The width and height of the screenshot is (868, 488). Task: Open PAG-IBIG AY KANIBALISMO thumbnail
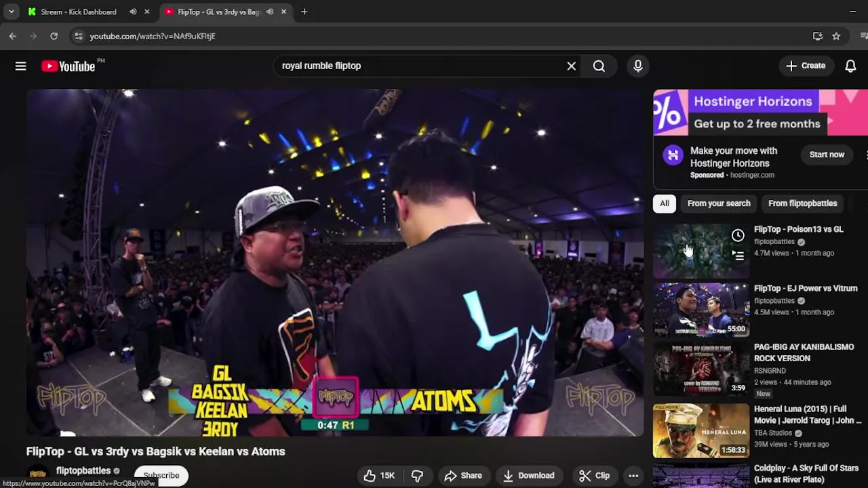pos(701,369)
